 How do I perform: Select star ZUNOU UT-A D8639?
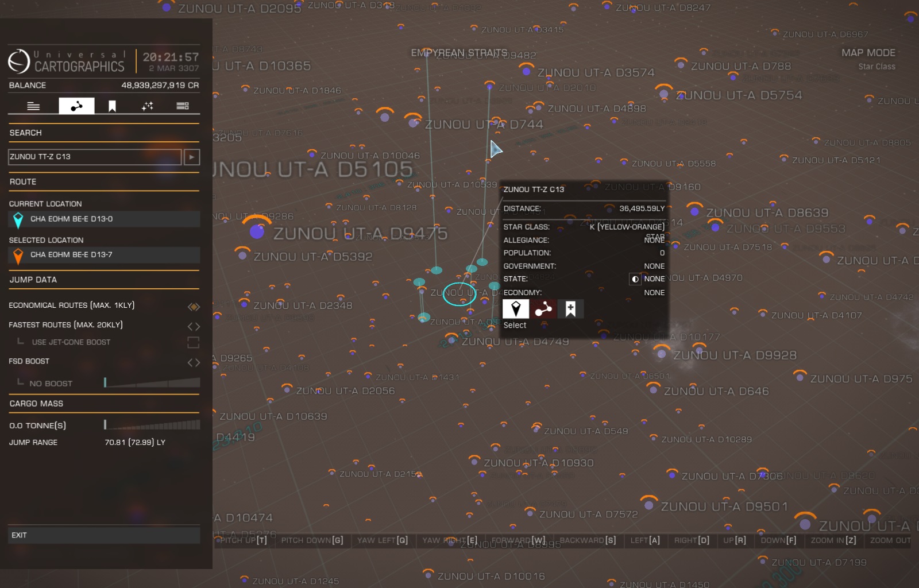point(694,211)
